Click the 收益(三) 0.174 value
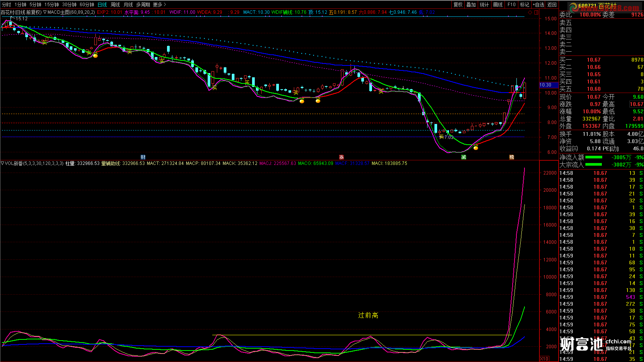This screenshot has height=362, width=644. point(594,148)
